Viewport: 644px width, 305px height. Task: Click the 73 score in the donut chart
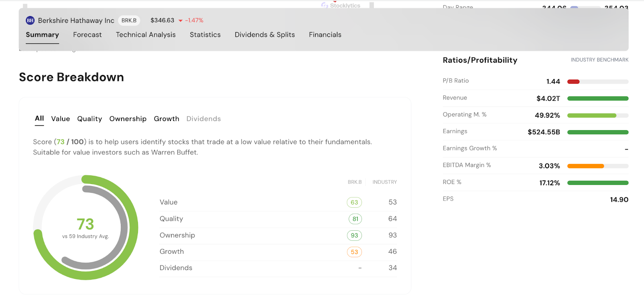(85, 224)
